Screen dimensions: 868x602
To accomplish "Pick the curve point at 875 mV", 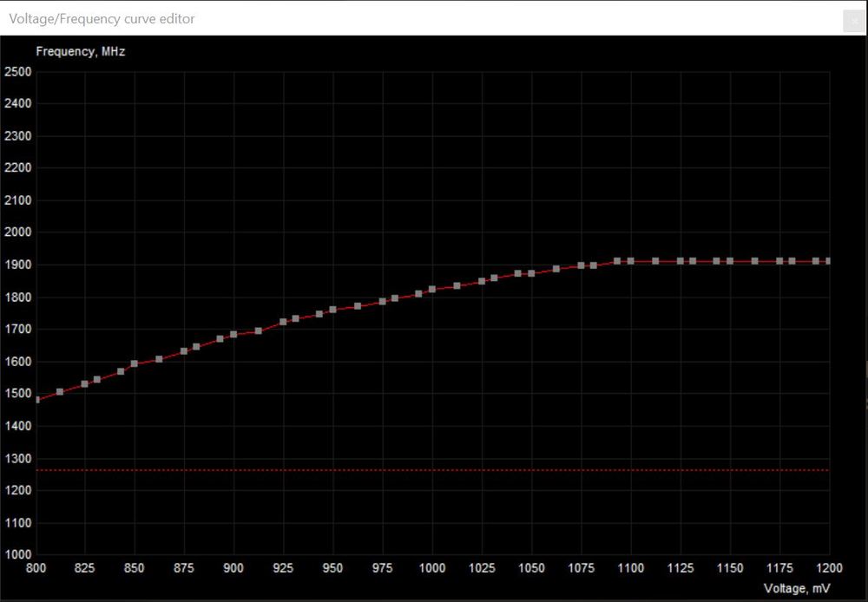I will (184, 351).
